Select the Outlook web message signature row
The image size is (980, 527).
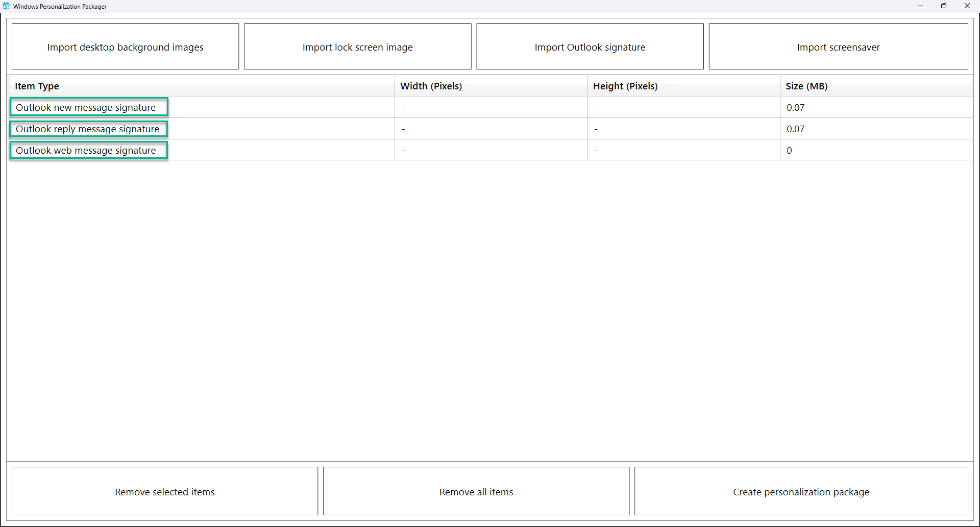86,151
